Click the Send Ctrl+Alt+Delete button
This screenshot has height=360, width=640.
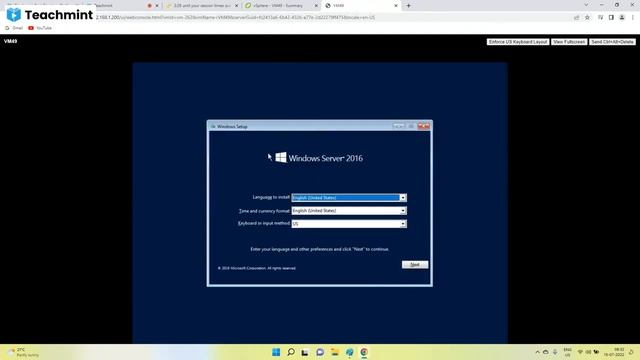tap(612, 42)
